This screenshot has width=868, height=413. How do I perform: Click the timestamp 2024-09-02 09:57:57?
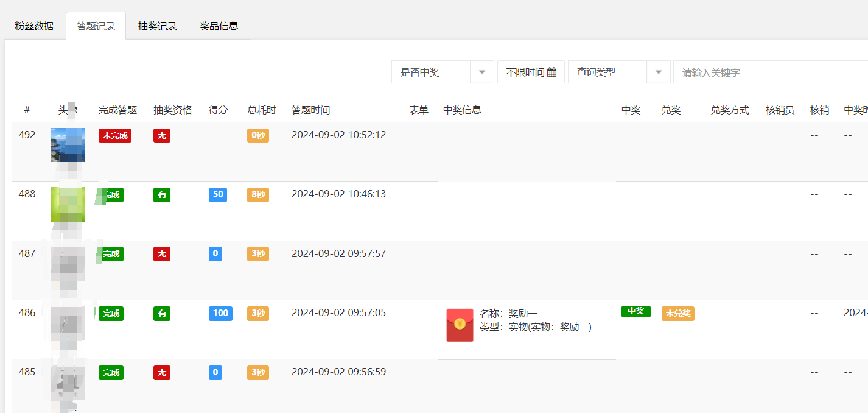tap(338, 253)
